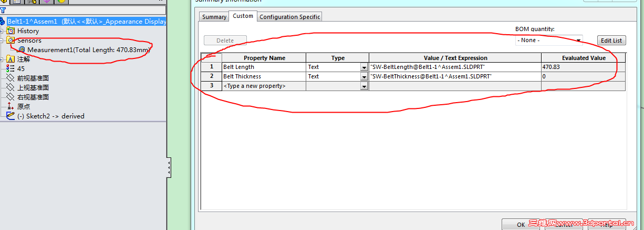Select Measurement1 Total Length 470.83mm text
Screen dimensions: 644x230
click(89, 50)
